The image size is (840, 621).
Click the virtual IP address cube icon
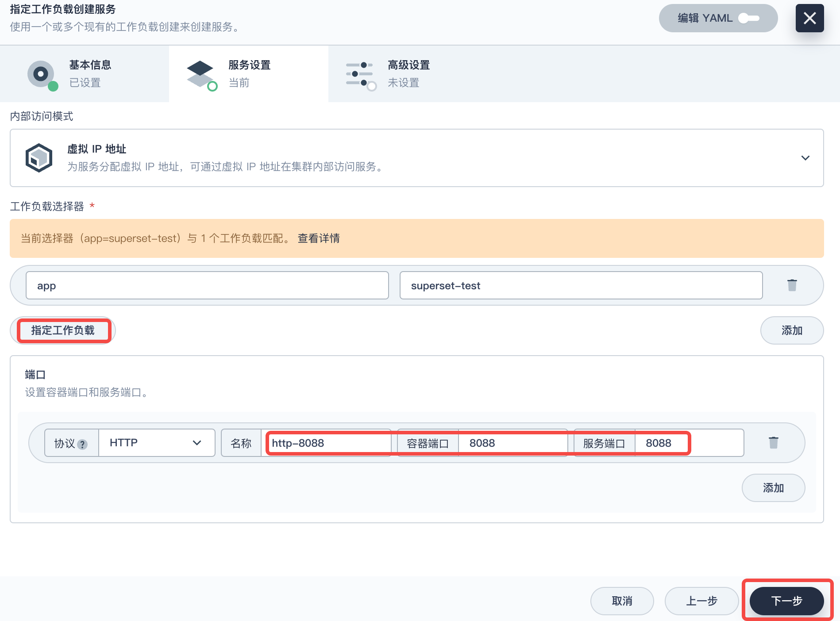pos(39,158)
